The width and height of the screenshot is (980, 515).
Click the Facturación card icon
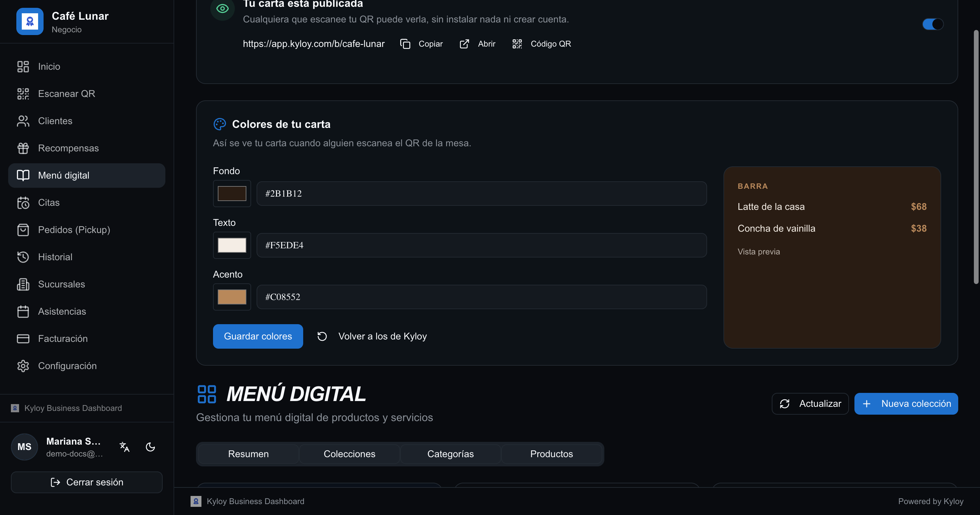coord(23,338)
